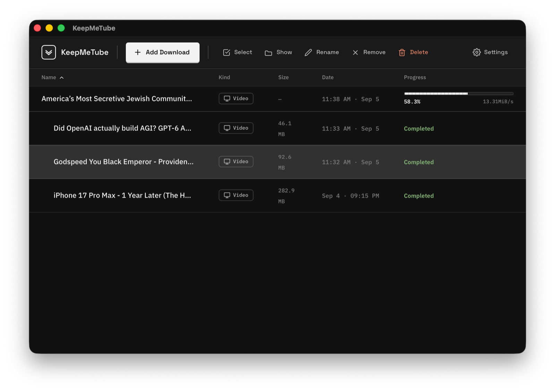Close the window with the red button
555x392 pixels.
click(x=37, y=28)
